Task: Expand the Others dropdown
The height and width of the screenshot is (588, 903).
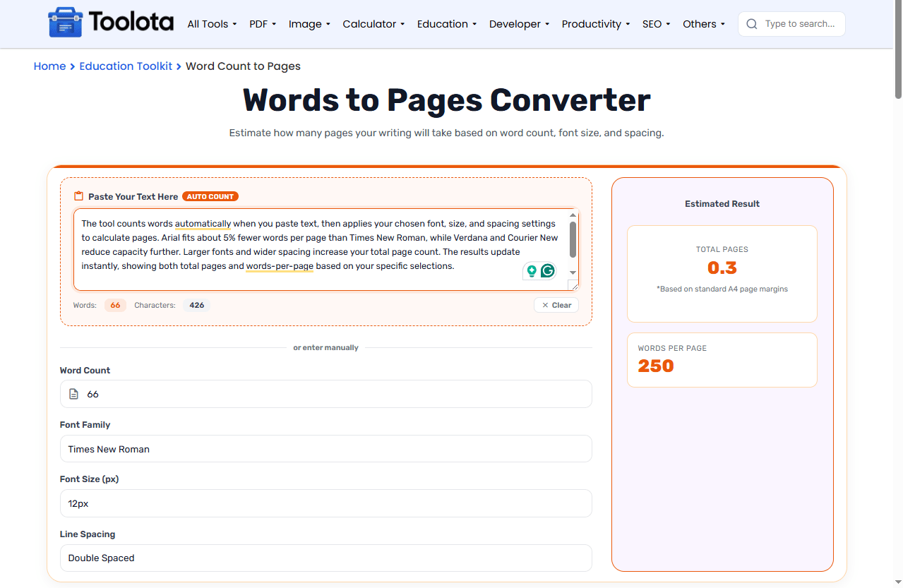Action: (704, 24)
